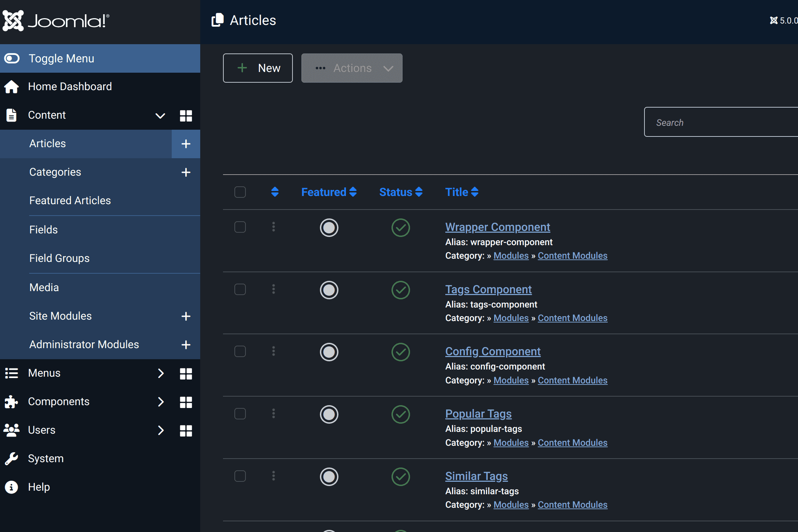Image resolution: width=798 pixels, height=532 pixels.
Task: Open the Config Component article
Action: click(x=493, y=351)
